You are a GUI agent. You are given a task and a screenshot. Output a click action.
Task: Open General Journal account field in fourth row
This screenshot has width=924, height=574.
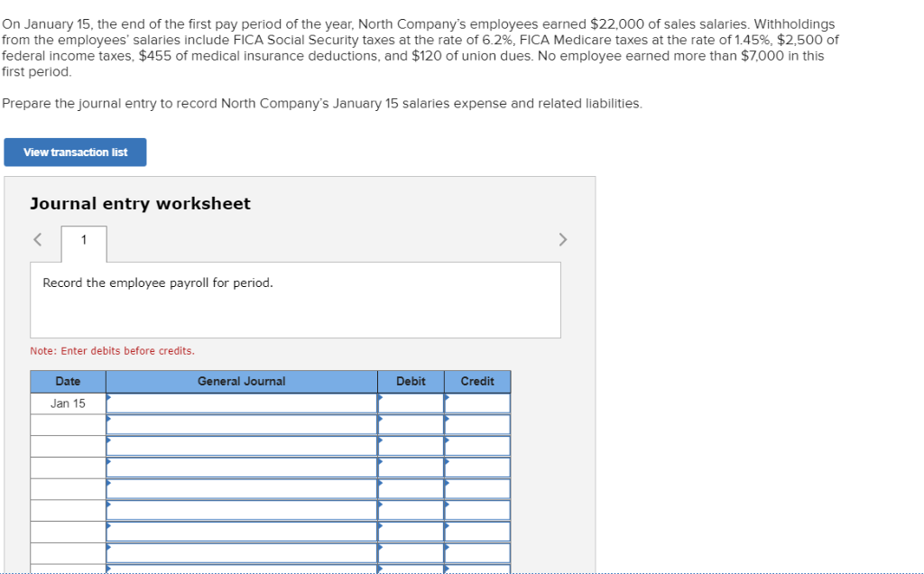(242, 468)
